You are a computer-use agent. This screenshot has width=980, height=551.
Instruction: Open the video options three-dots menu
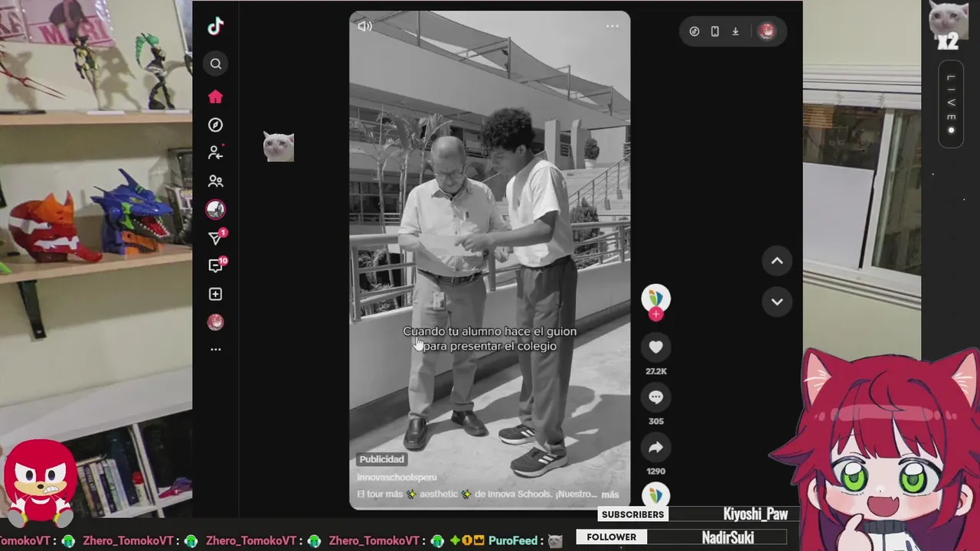click(x=612, y=26)
